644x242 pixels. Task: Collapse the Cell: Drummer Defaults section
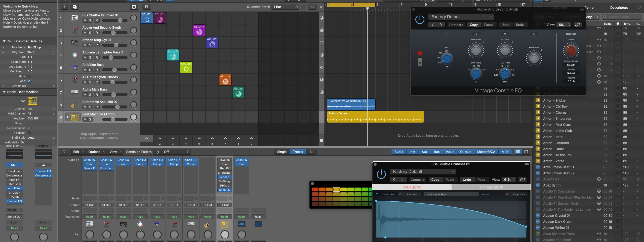pyautogui.click(x=4, y=41)
